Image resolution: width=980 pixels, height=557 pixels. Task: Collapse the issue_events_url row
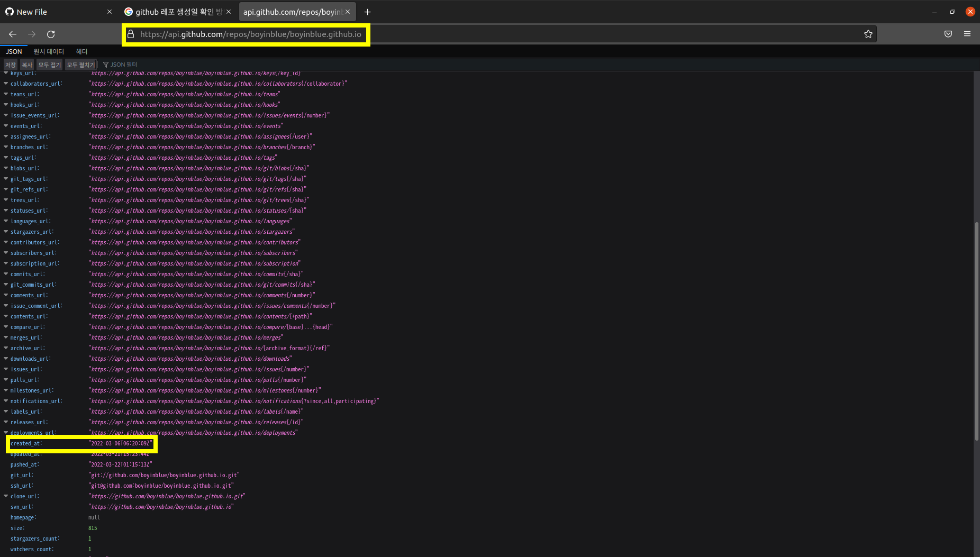point(6,115)
